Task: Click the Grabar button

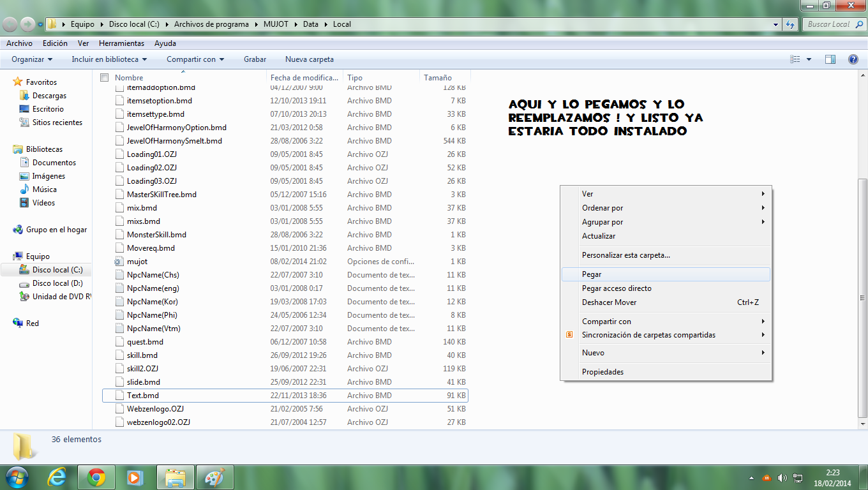Action: coord(255,59)
